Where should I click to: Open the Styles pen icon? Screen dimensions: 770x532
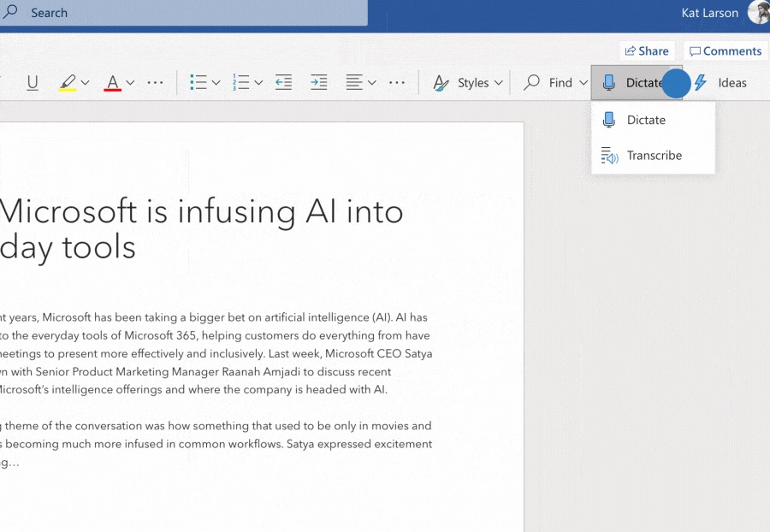(441, 83)
